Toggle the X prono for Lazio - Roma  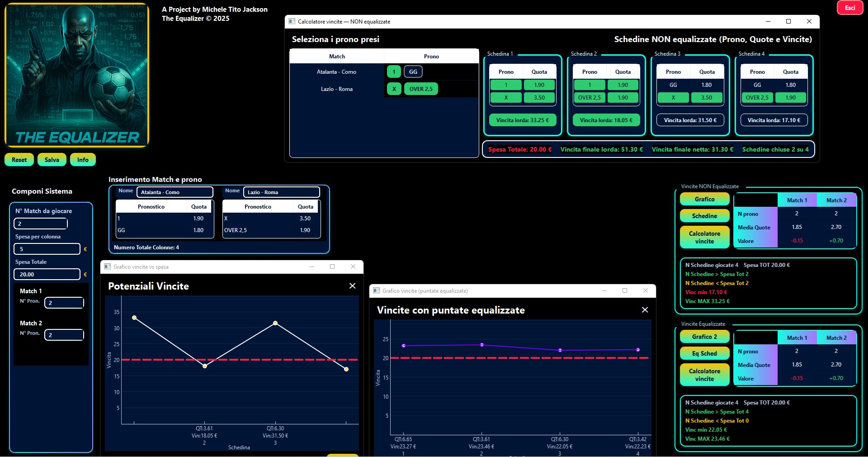394,89
